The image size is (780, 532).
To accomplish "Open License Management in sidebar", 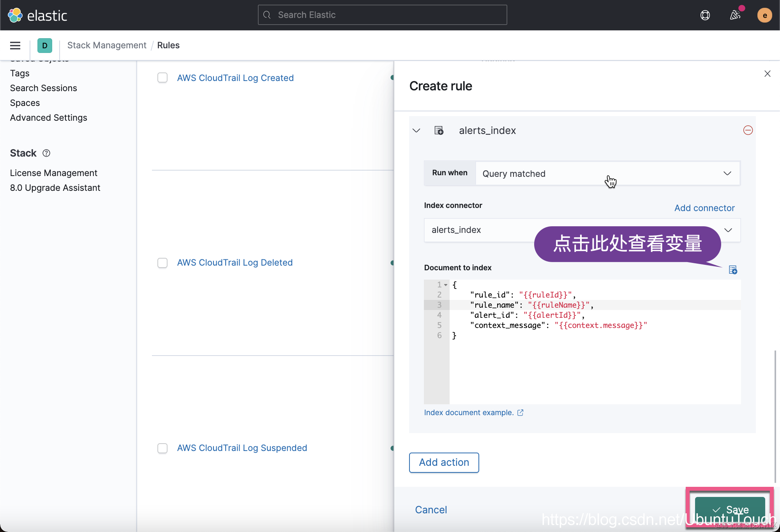I will tap(54, 173).
